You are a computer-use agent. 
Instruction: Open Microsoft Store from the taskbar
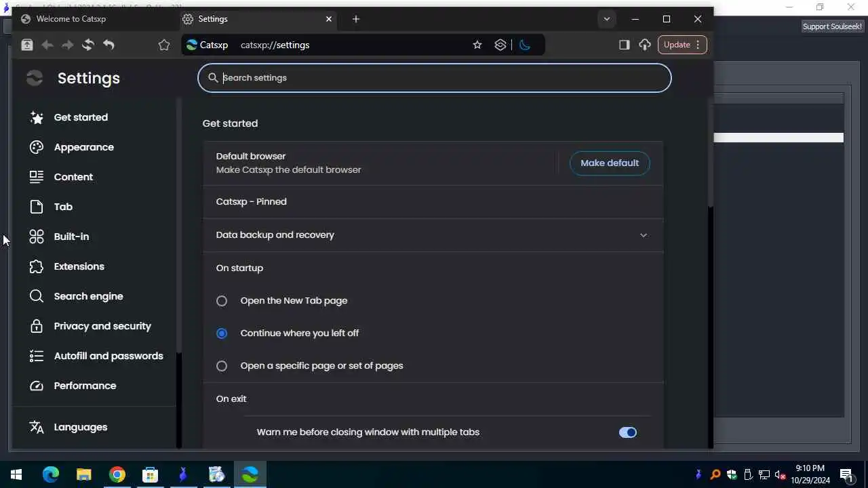pyautogui.click(x=151, y=474)
